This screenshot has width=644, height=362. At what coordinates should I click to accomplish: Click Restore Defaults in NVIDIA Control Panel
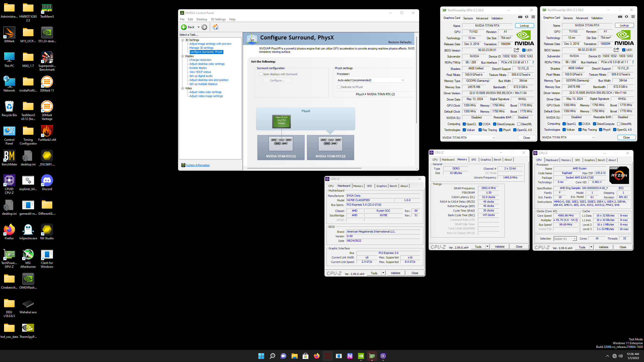point(400,42)
